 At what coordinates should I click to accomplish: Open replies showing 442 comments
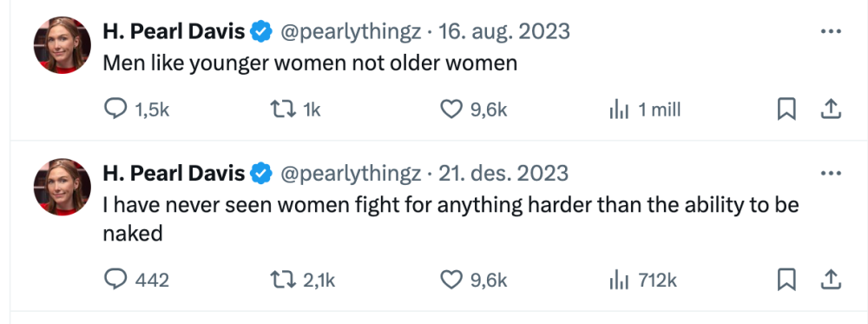point(137,280)
